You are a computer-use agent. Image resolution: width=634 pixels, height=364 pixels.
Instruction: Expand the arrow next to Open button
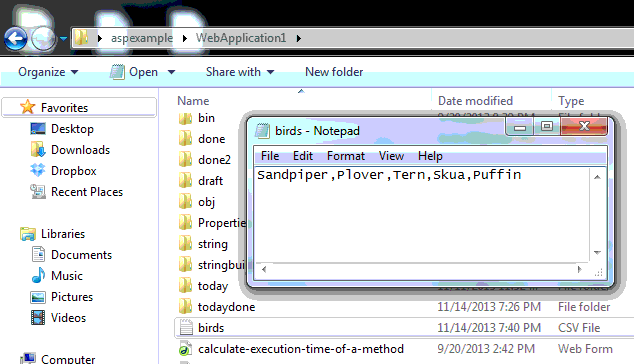point(171,72)
